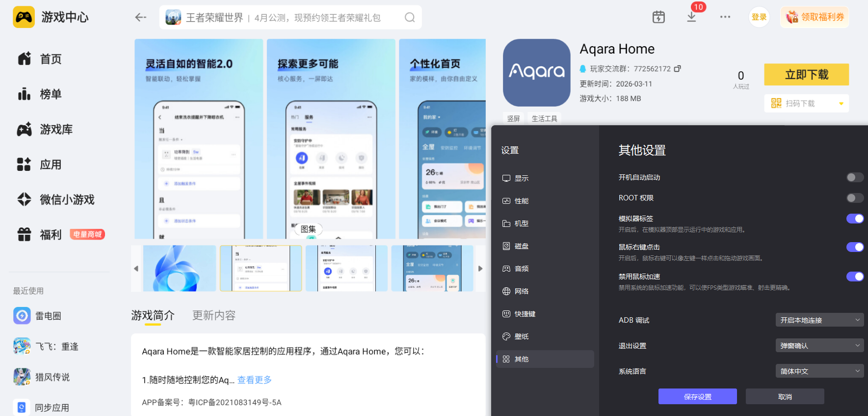Screen dimensions: 868x416
Task: Disable 鼠标右键点击 toggle
Action: click(x=855, y=247)
